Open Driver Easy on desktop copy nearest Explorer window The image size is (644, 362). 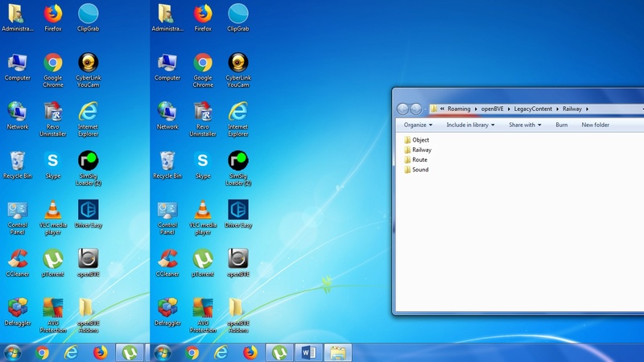[x=238, y=214]
